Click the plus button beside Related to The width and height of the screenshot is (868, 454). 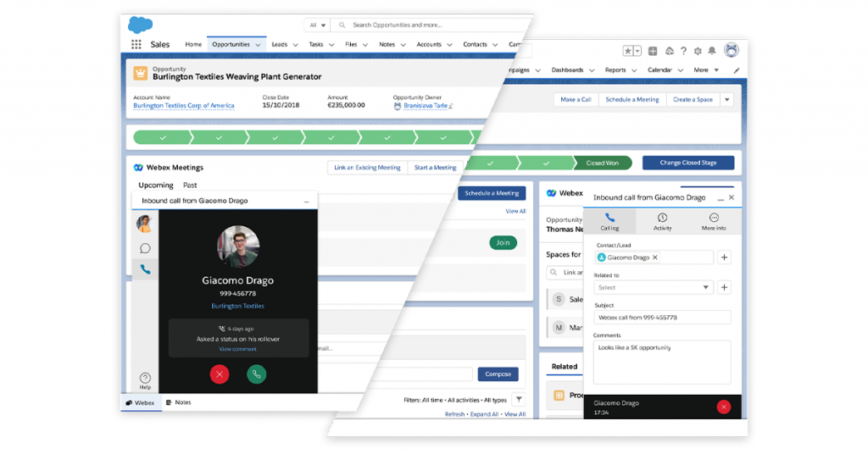tap(724, 287)
